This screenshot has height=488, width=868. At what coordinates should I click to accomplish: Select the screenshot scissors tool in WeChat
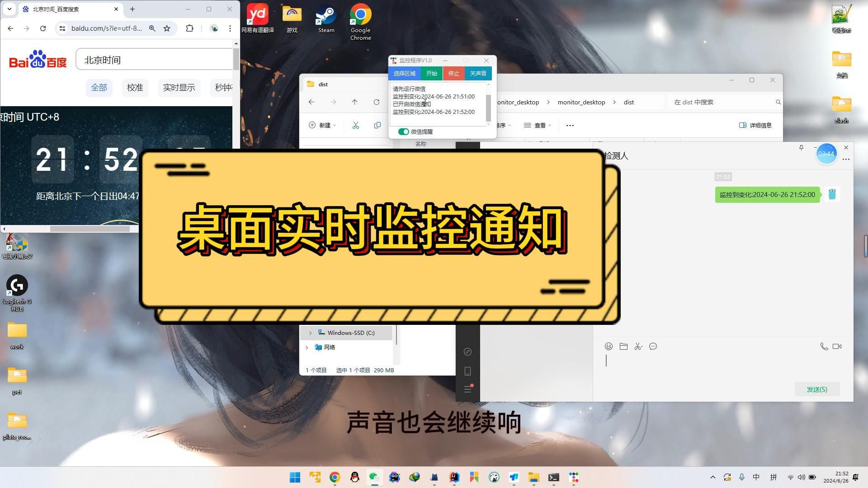coord(638,347)
